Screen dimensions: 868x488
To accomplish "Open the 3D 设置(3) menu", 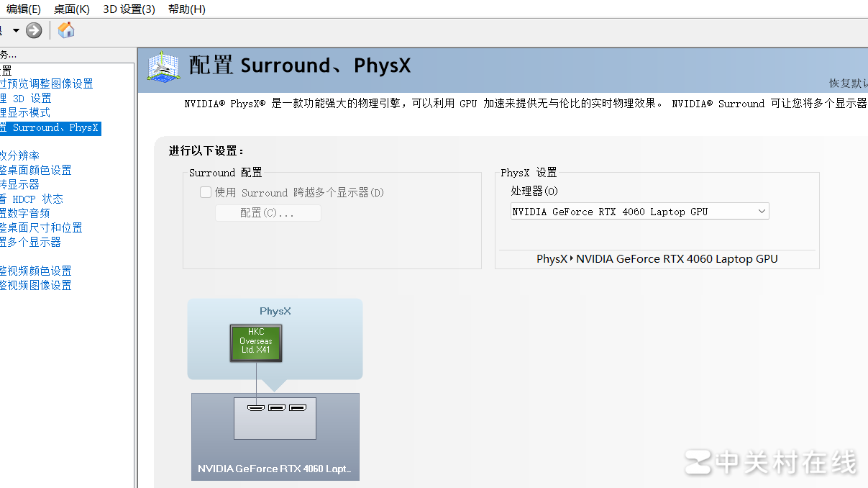I will pos(129,9).
